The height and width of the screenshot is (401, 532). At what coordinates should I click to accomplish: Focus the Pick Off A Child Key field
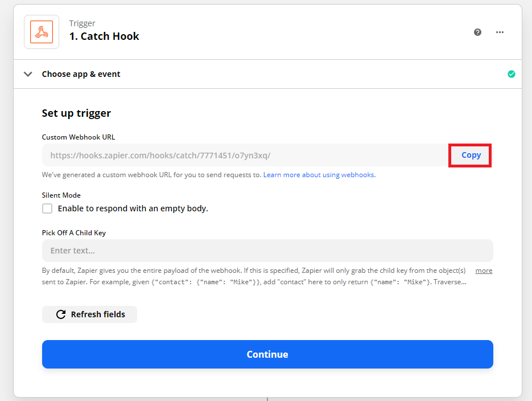(267, 251)
